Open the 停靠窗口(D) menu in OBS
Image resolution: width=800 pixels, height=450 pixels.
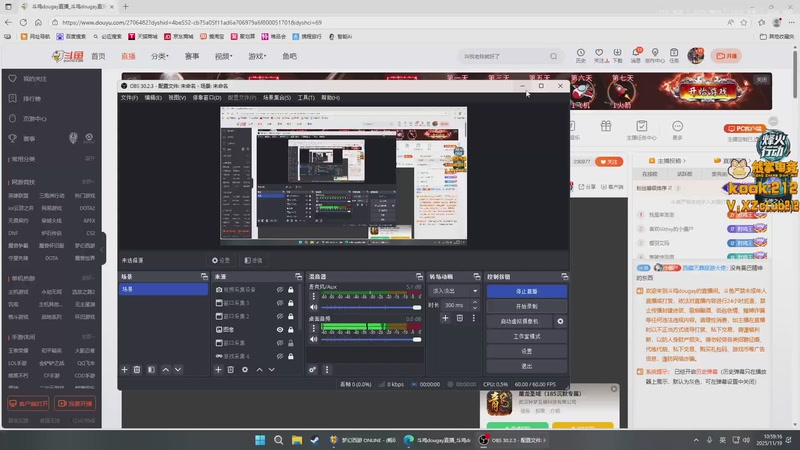(207, 97)
